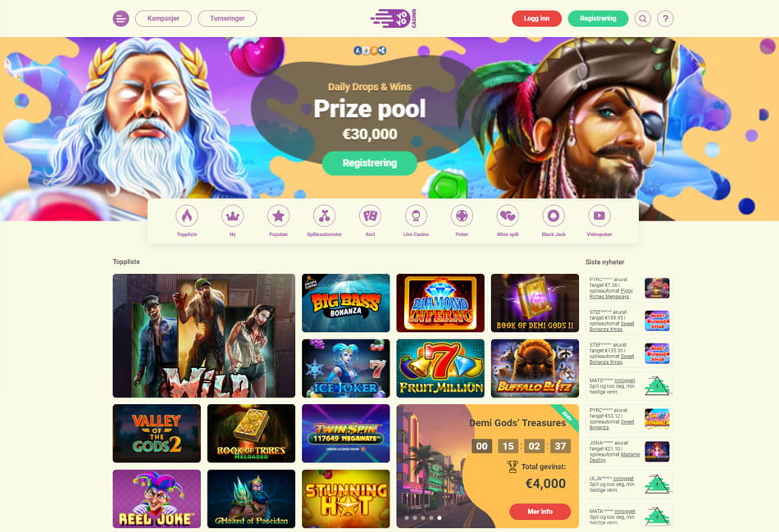
Task: Launch the Fruit Million game tile
Action: click(440, 369)
